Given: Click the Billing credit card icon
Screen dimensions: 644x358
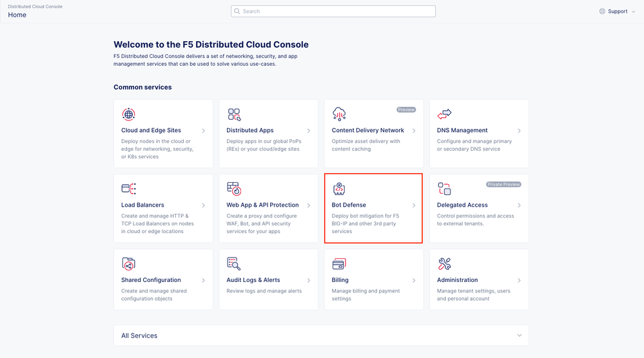Looking at the screenshot, I should [x=339, y=264].
